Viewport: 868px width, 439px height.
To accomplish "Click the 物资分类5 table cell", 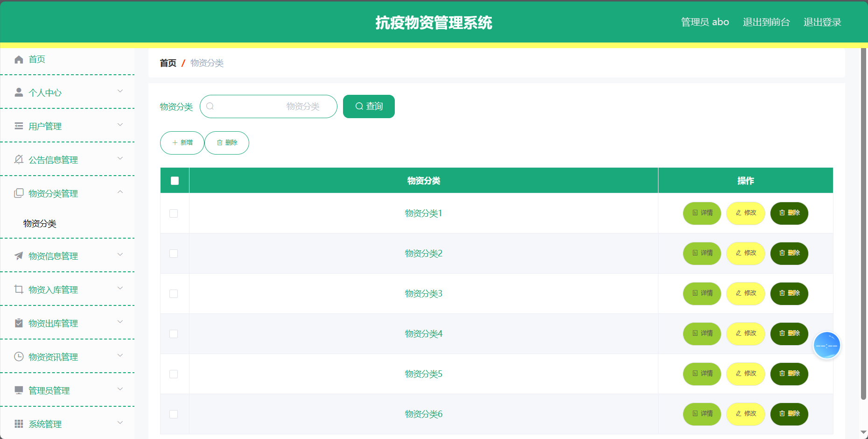I will [x=424, y=374].
